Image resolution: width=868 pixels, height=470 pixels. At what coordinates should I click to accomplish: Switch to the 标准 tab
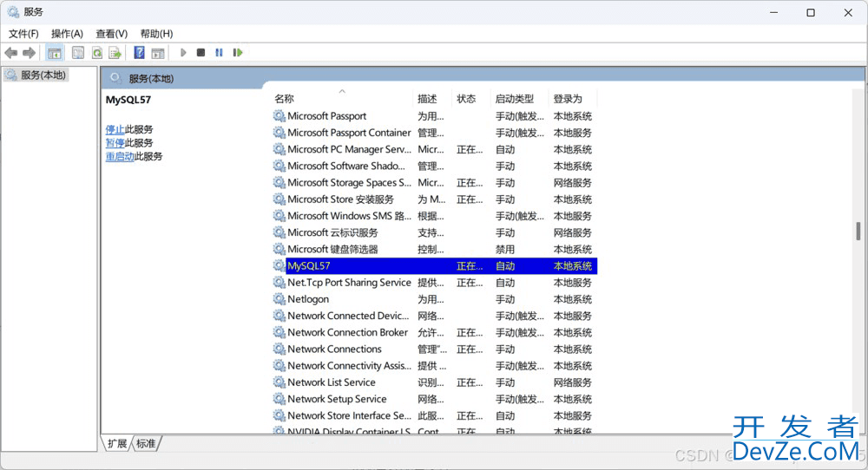coord(146,443)
